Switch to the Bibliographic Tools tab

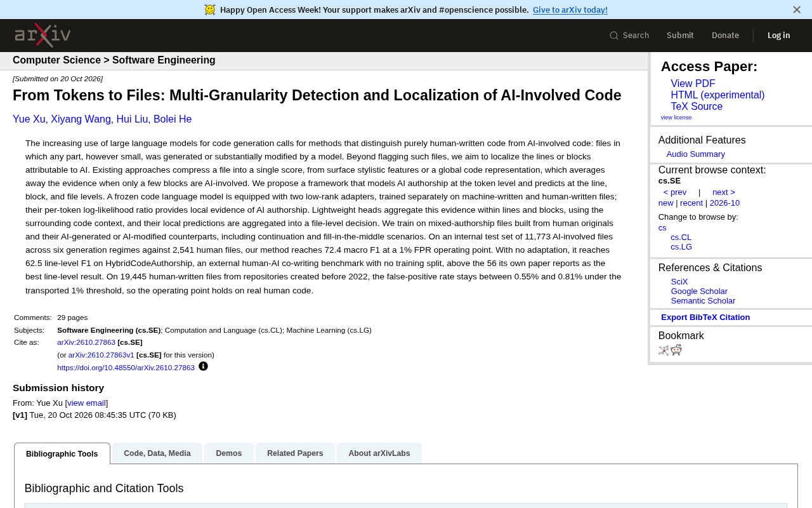62,453
